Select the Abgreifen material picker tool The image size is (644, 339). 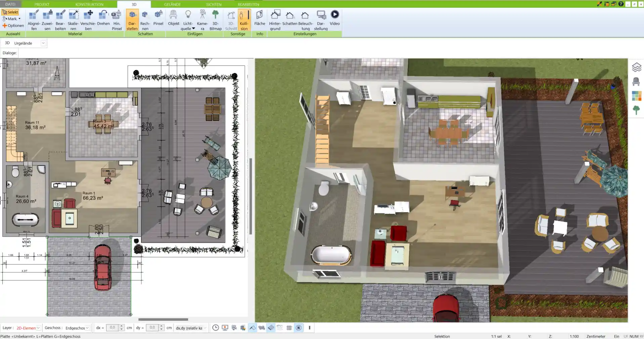(x=34, y=20)
